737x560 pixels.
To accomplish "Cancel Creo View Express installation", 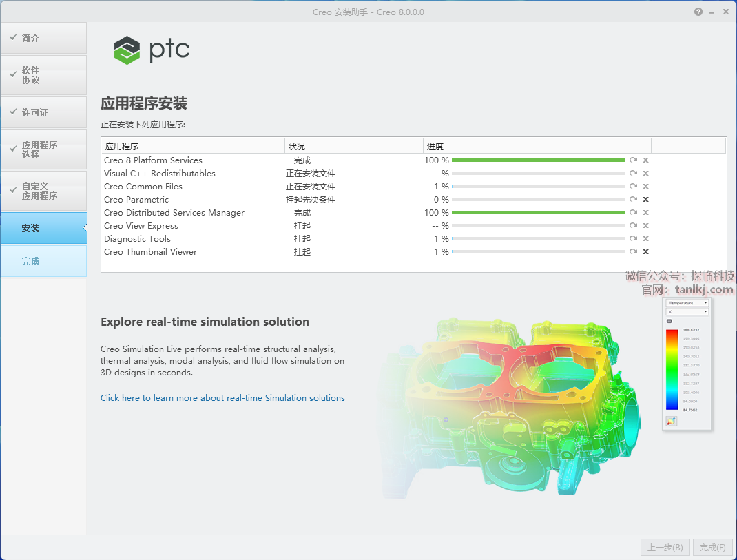I will (x=646, y=226).
